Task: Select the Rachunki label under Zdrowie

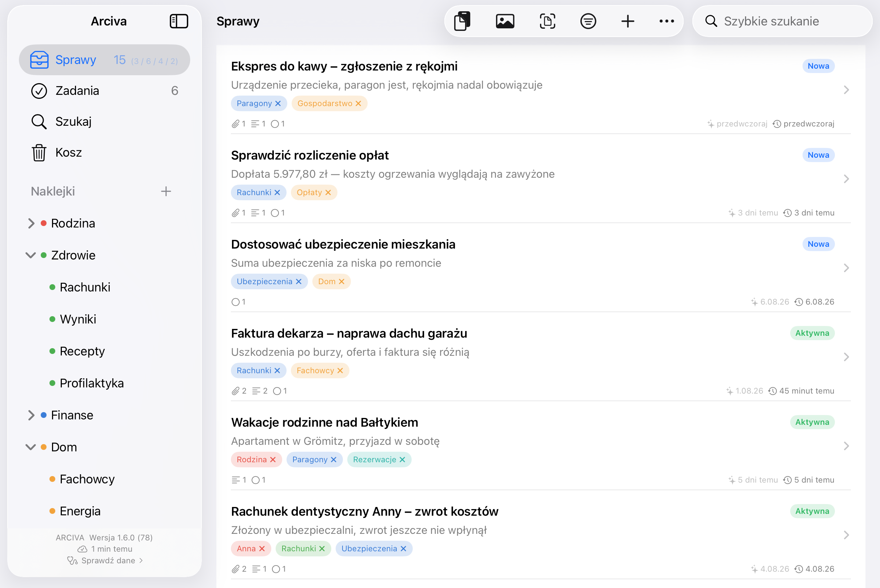Action: coord(85,287)
